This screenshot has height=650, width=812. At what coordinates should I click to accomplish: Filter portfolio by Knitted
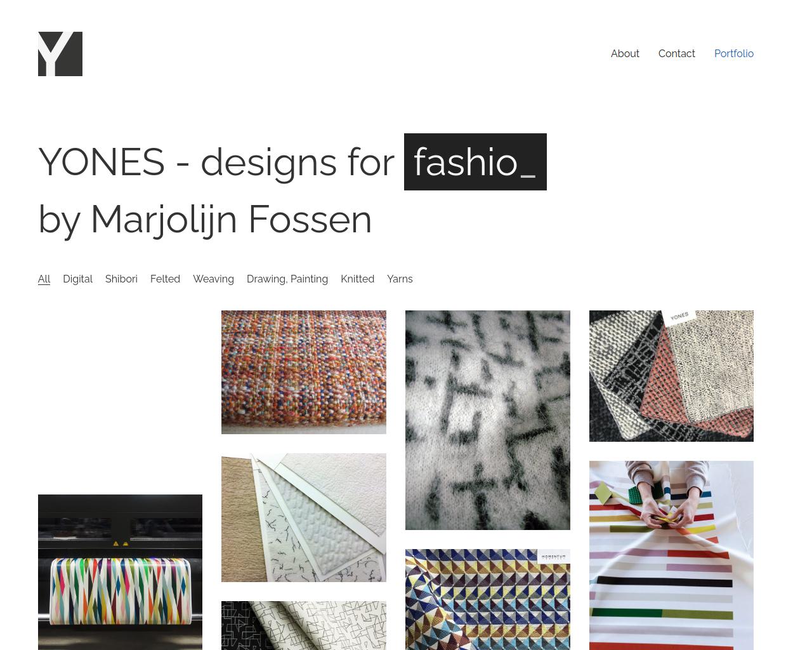pos(357,279)
